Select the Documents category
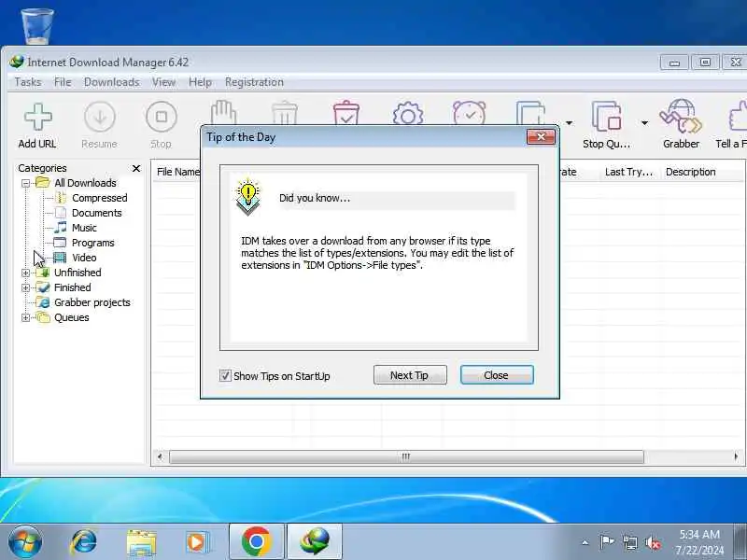747x560 pixels. [x=96, y=213]
